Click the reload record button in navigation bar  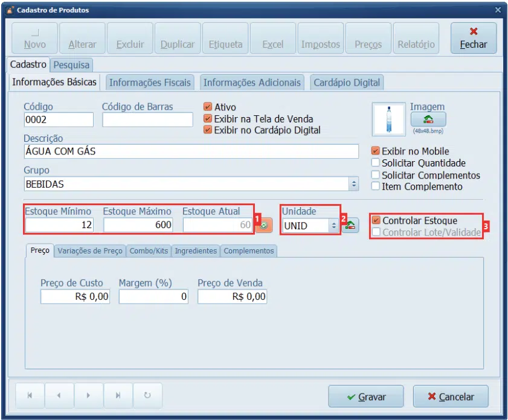[147, 395]
